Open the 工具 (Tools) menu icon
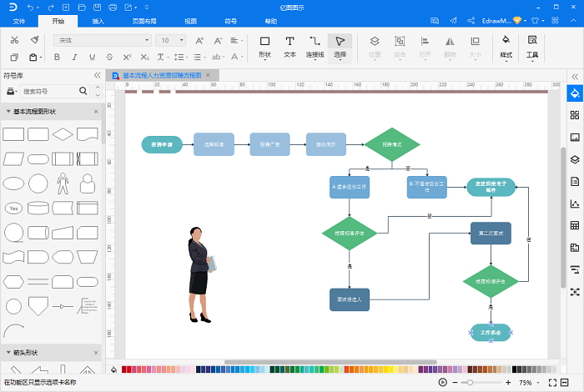The image size is (584, 392). pos(532,46)
